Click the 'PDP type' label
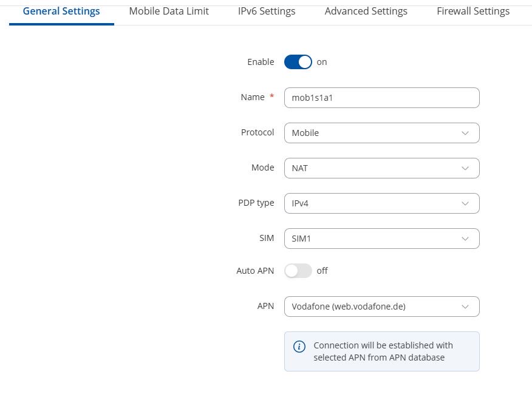This screenshot has width=532, height=400. (x=256, y=203)
